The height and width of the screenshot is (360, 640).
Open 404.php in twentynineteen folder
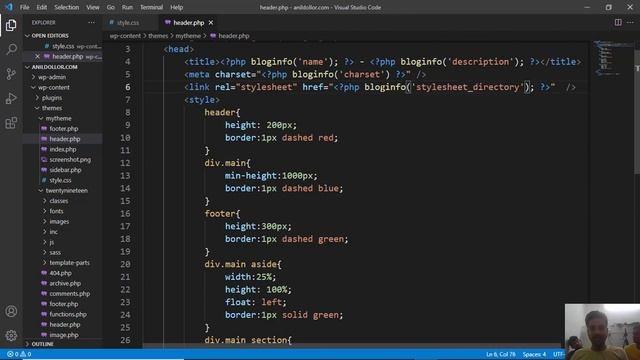point(60,273)
